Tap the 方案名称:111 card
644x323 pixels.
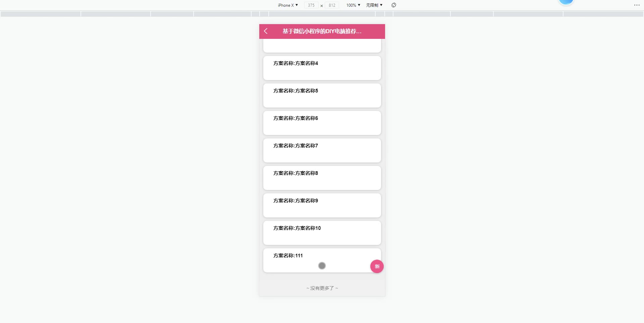322,260
